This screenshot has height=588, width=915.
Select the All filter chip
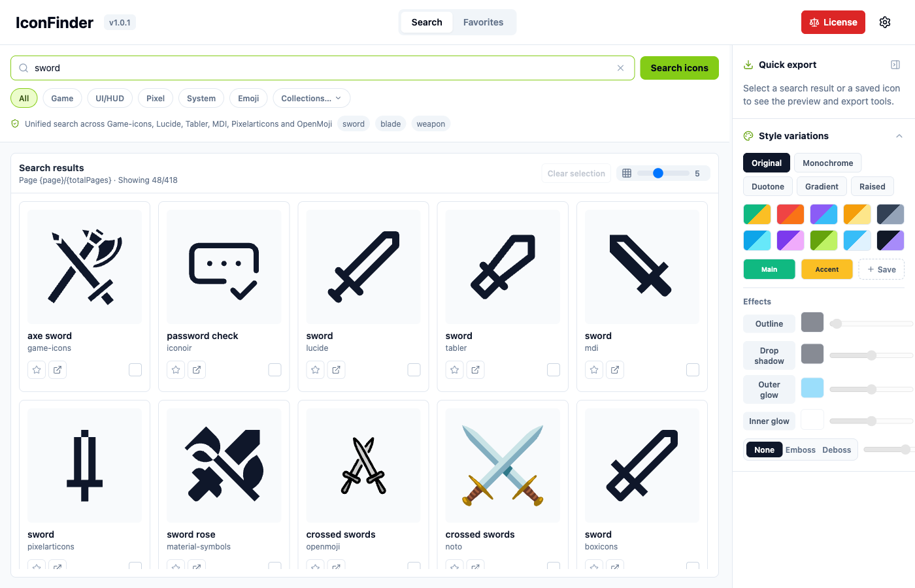point(24,98)
